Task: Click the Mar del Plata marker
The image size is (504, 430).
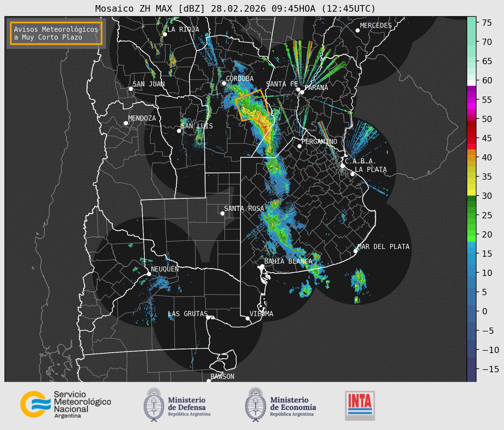Action: coord(356,251)
